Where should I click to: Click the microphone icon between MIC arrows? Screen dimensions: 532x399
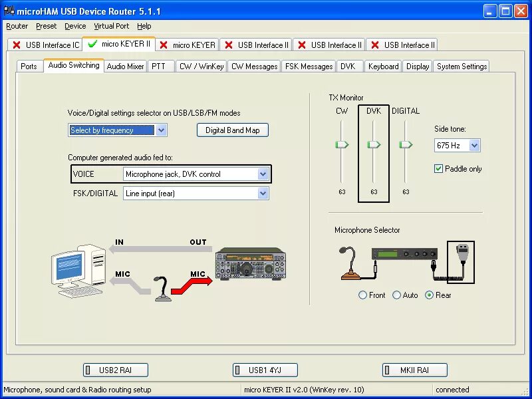[162, 289]
